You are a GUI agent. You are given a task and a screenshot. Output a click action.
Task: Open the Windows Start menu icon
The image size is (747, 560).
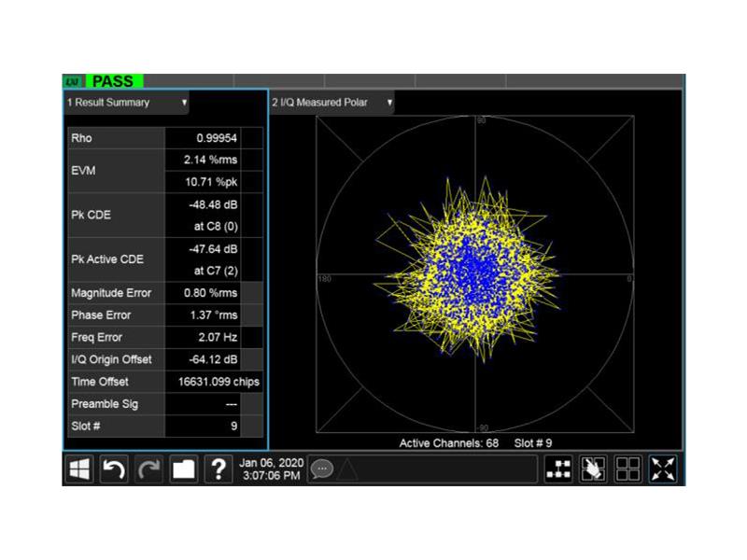[x=79, y=469]
